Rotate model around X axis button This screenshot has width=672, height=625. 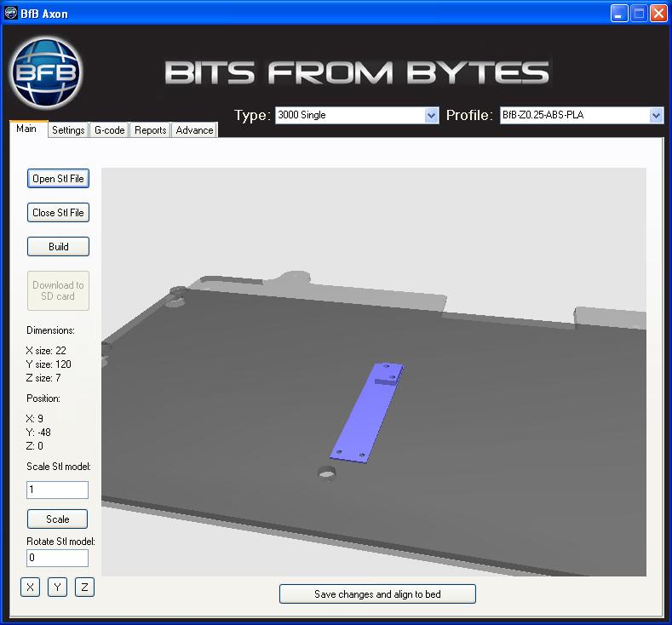[30, 587]
